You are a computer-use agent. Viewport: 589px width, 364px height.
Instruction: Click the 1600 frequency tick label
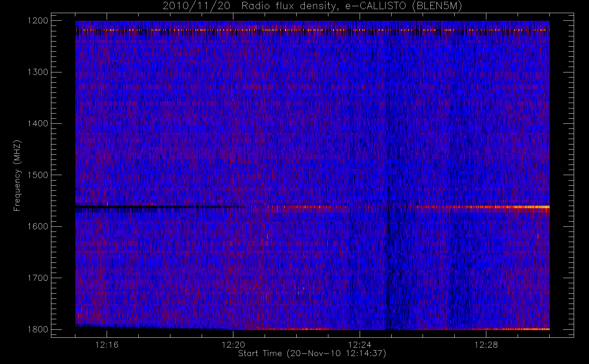coord(38,226)
